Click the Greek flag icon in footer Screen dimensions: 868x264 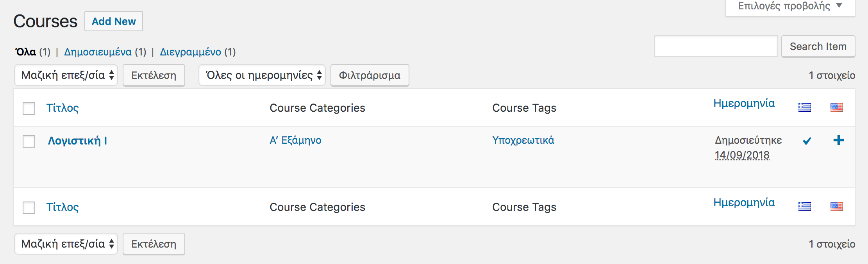(x=804, y=207)
